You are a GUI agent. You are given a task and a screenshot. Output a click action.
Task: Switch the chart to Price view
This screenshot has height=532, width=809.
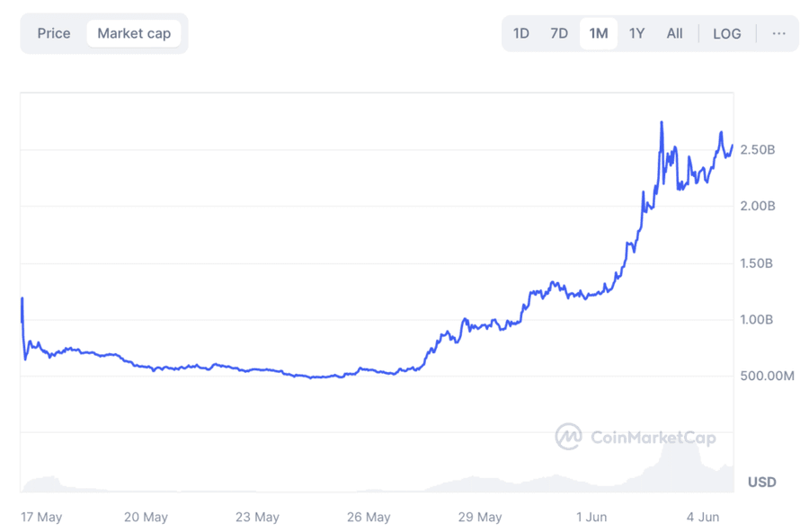53,32
